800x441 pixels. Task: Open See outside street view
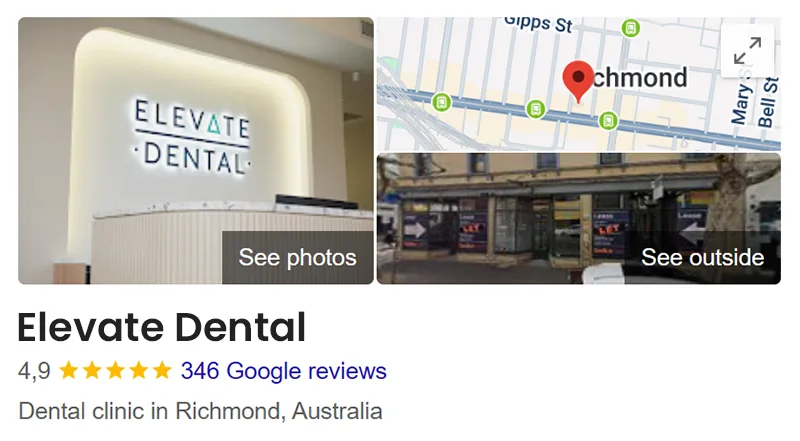point(702,257)
